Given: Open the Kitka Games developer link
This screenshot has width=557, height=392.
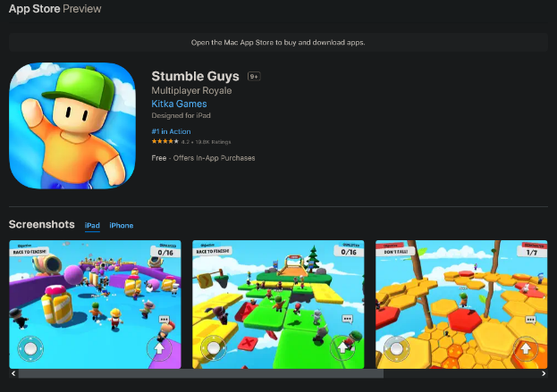Looking at the screenshot, I should click(179, 104).
